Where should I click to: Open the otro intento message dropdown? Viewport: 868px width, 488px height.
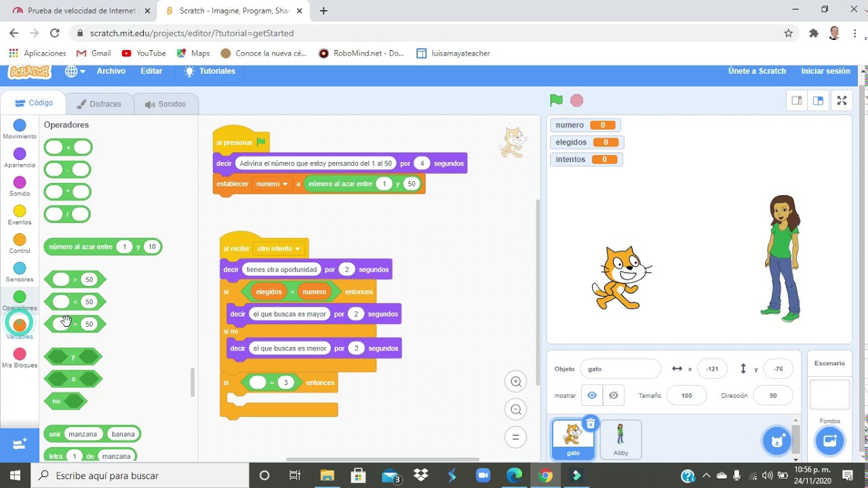pyautogui.click(x=278, y=249)
